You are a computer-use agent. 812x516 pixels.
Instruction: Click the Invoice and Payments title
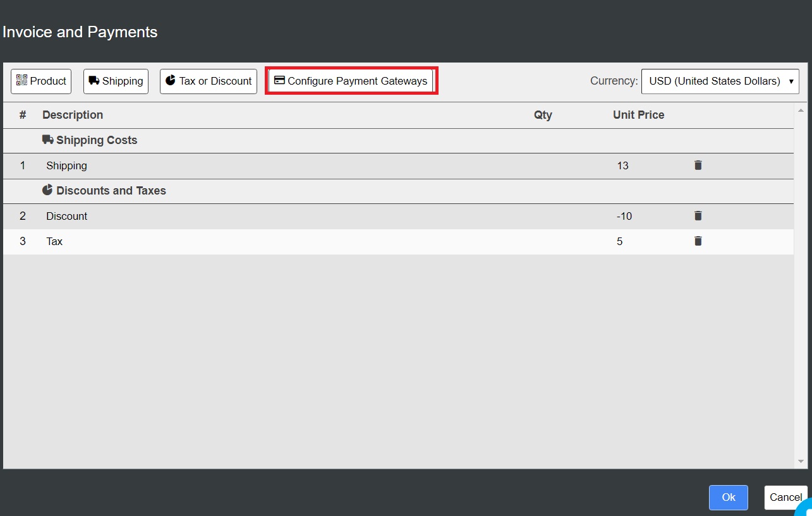tap(80, 32)
